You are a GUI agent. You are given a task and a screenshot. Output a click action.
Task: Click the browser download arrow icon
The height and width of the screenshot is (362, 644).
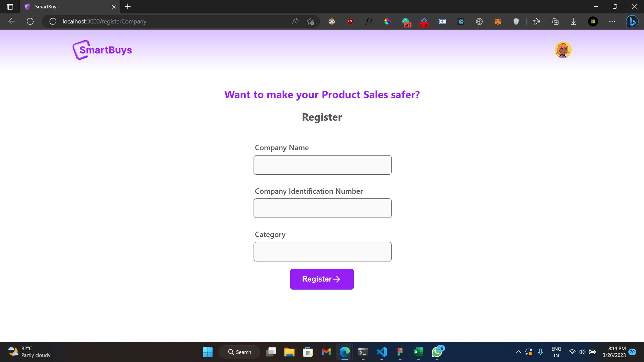click(574, 21)
